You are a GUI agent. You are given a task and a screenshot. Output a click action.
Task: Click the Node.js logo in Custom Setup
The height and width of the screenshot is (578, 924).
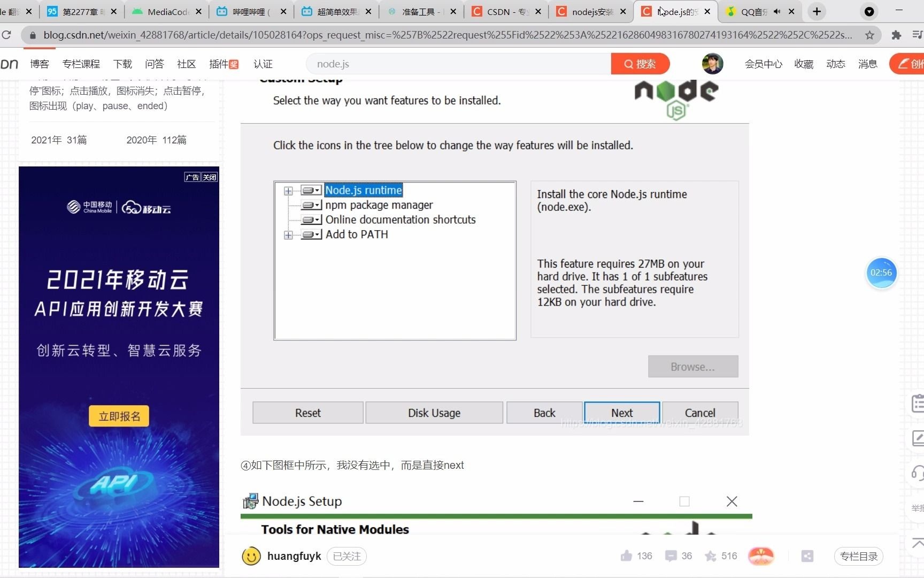tap(676, 99)
